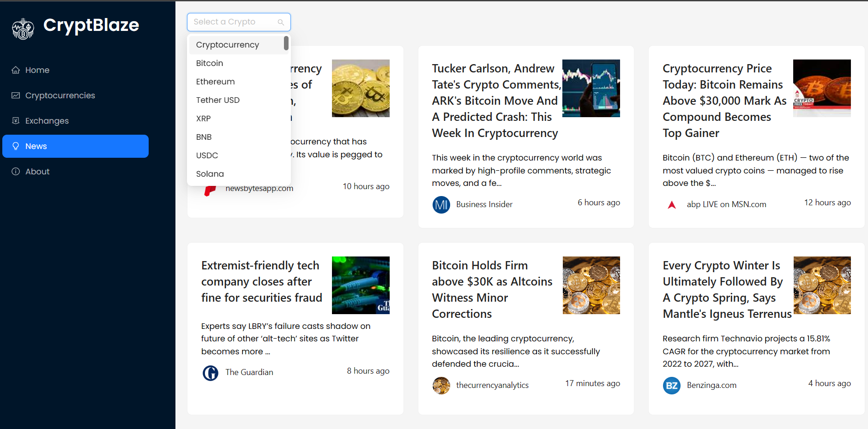Click the coins thumbnail in Bitcoin Holds Firm card

(591, 285)
